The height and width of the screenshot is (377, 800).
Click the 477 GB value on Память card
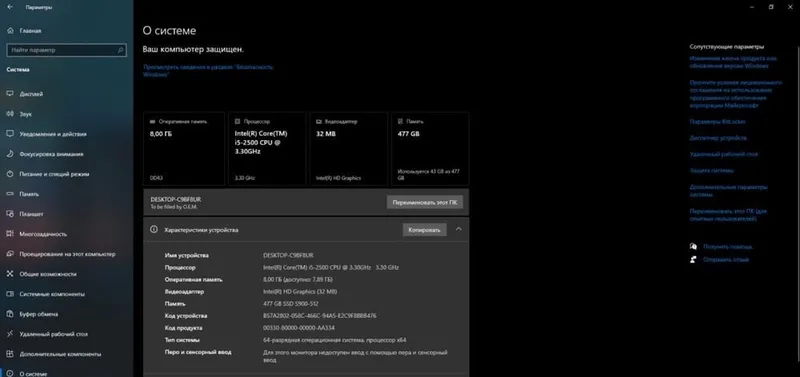pyautogui.click(x=408, y=134)
